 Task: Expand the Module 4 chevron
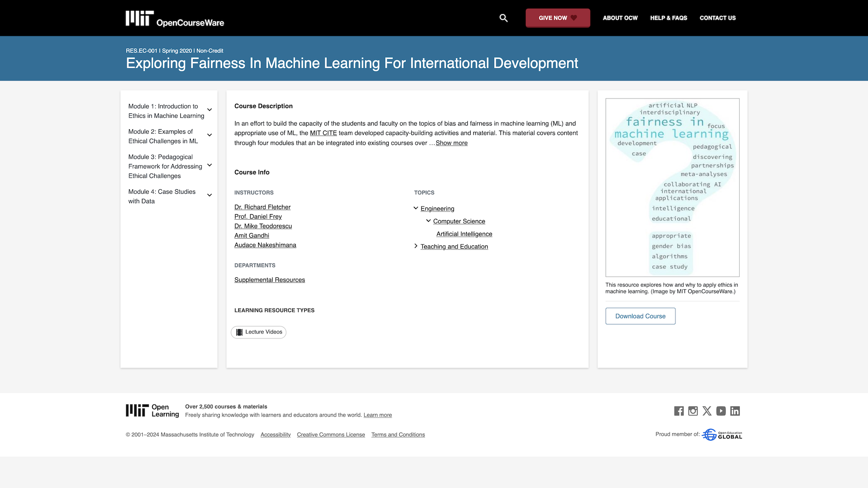(210, 195)
